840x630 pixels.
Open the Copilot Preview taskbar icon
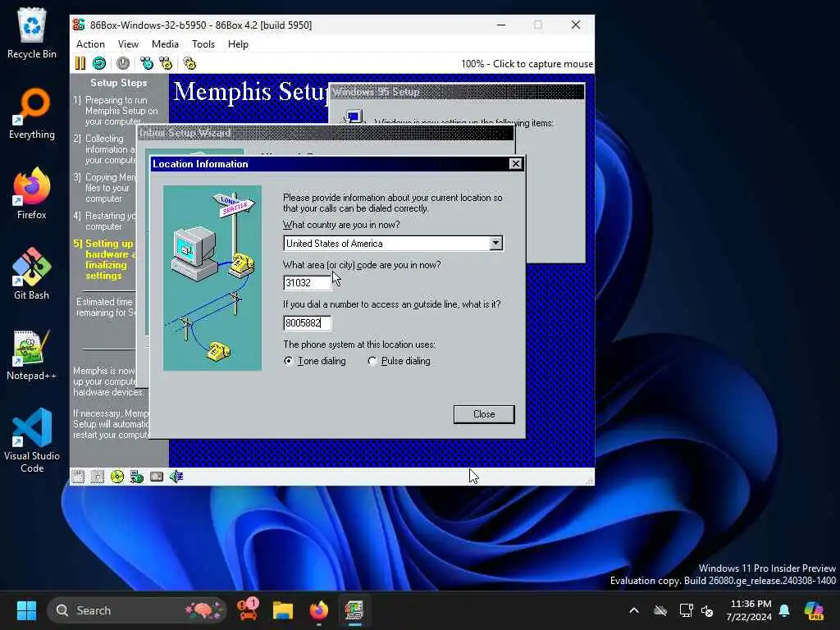click(x=814, y=610)
